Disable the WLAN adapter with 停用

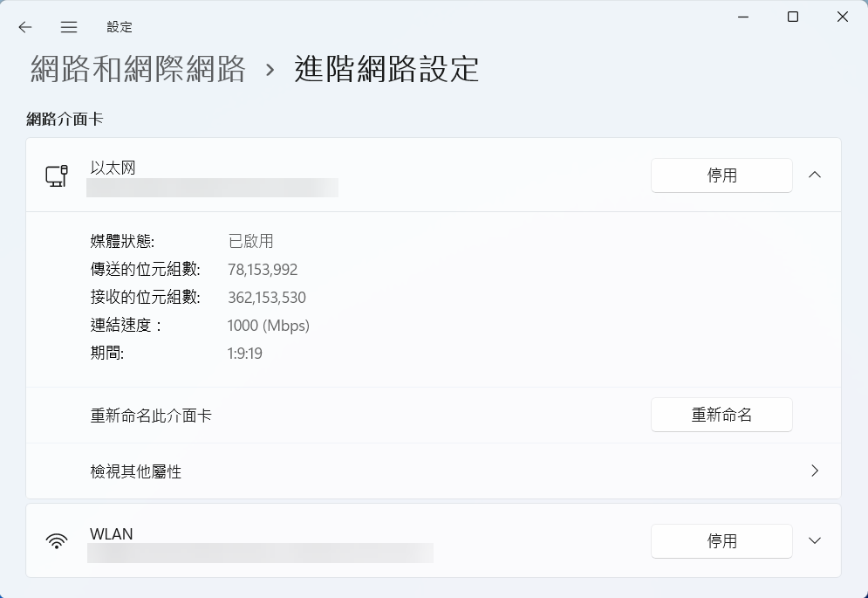point(721,541)
